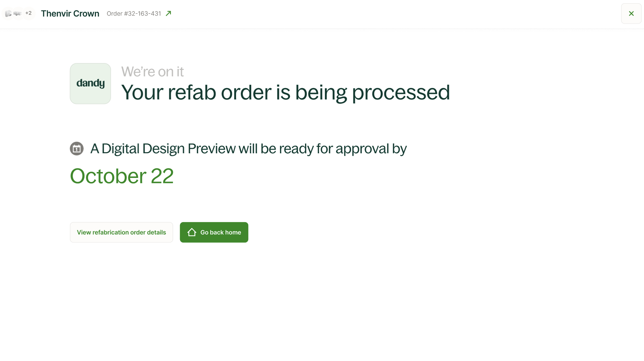The width and height of the screenshot is (644, 361).
Task: Click the +2 badge in the avatar group
Action: tap(28, 13)
